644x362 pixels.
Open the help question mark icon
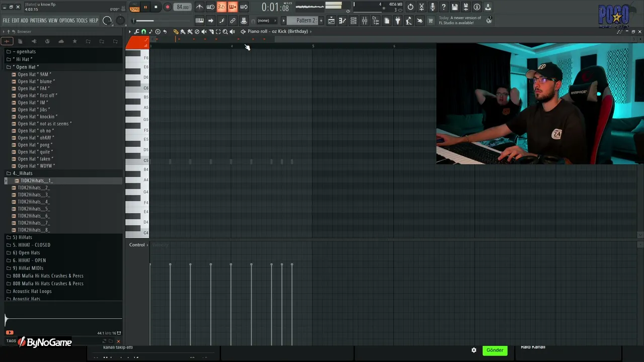point(444,7)
